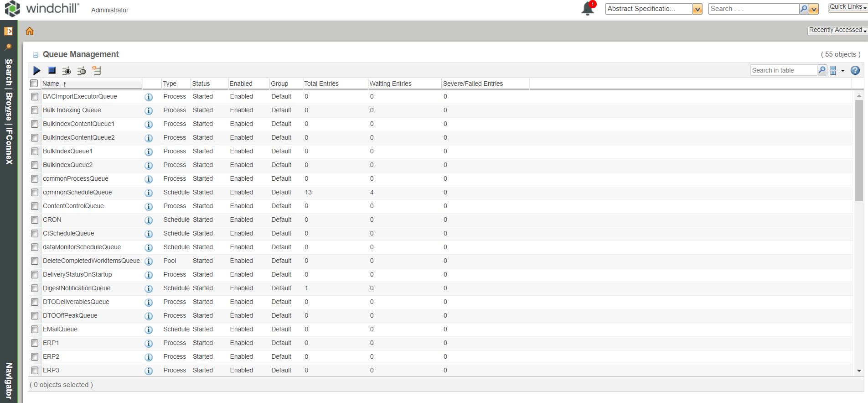Click info icon next to EMailQueue
This screenshot has height=403, width=868.
tap(149, 330)
